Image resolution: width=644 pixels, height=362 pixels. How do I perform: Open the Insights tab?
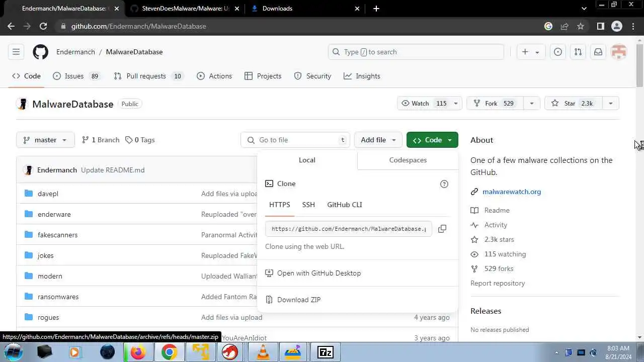[362, 76]
